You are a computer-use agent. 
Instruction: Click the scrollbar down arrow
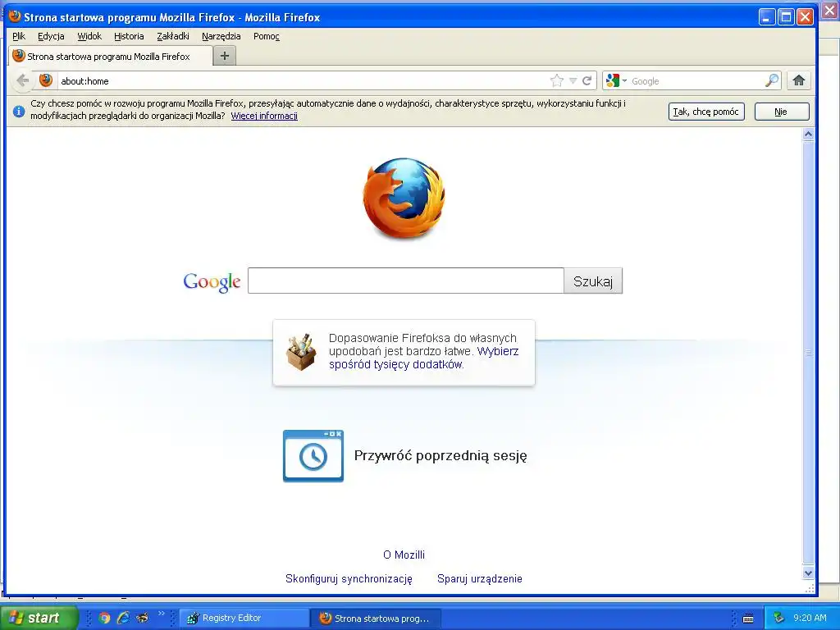[x=808, y=573]
